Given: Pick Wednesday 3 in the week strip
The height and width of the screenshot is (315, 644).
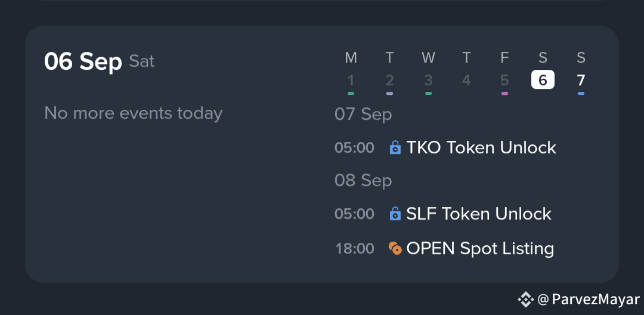Looking at the screenshot, I should [x=428, y=80].
